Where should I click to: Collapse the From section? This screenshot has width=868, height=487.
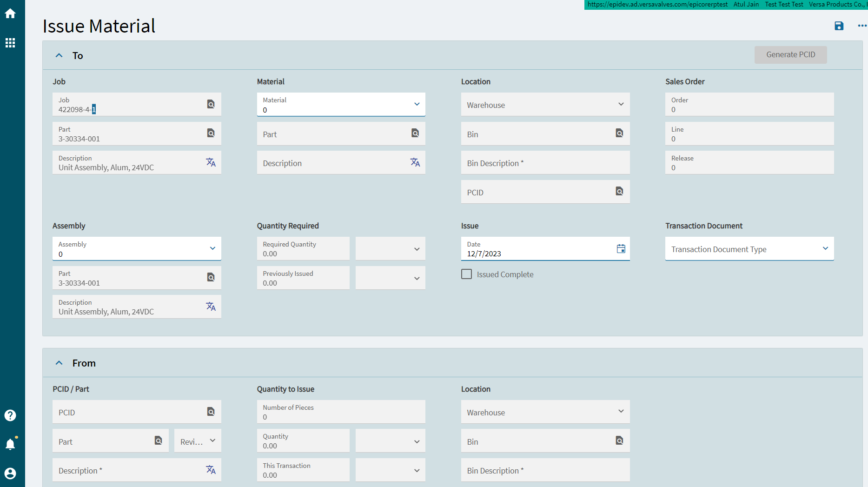(59, 362)
